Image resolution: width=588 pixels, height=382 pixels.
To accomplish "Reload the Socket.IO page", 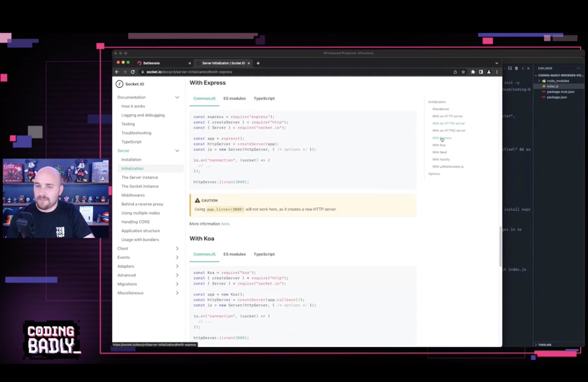I will click(x=133, y=72).
